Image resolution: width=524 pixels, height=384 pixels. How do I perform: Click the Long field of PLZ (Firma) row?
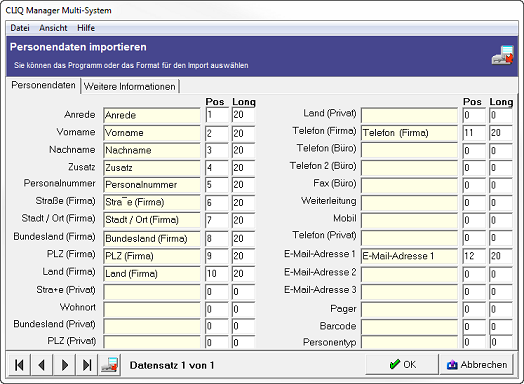pyautogui.click(x=243, y=256)
